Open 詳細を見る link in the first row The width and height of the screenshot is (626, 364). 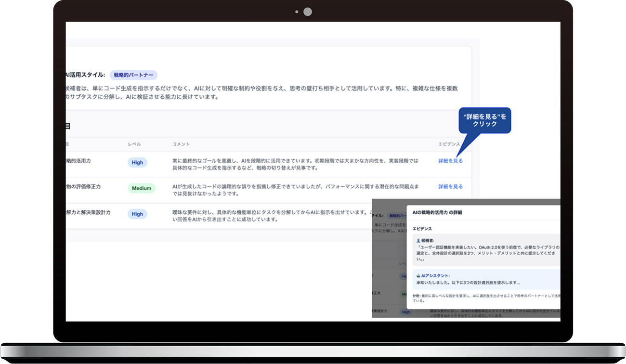point(450,161)
